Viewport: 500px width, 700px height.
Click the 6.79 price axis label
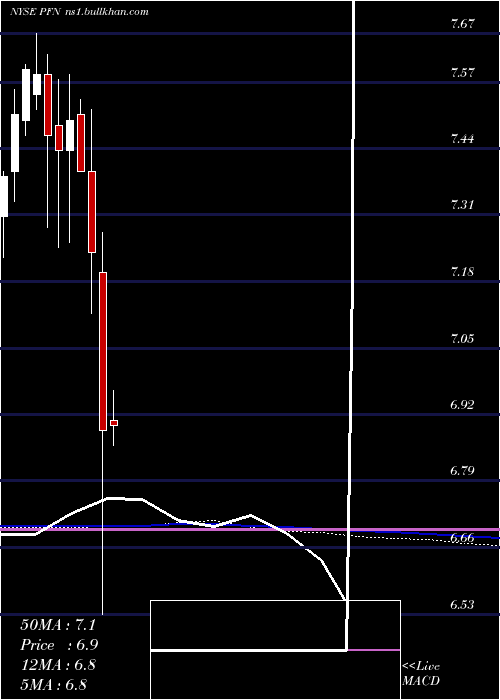[462, 471]
